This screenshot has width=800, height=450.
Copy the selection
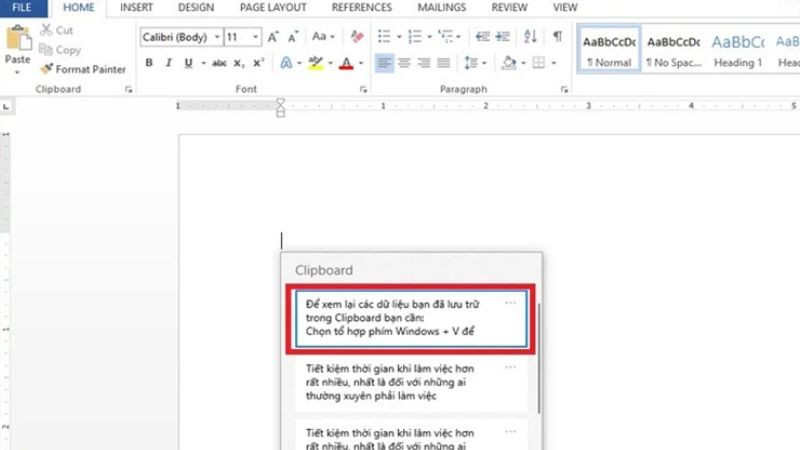[60, 50]
